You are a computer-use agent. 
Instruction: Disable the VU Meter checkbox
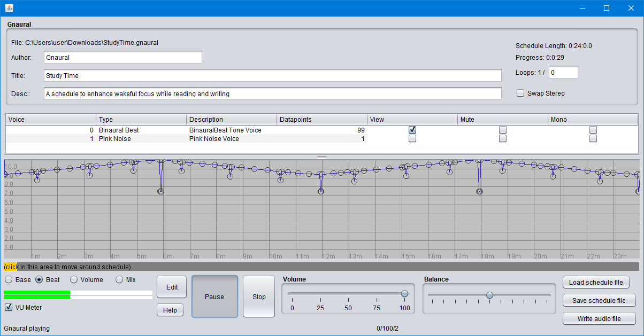pyautogui.click(x=9, y=307)
